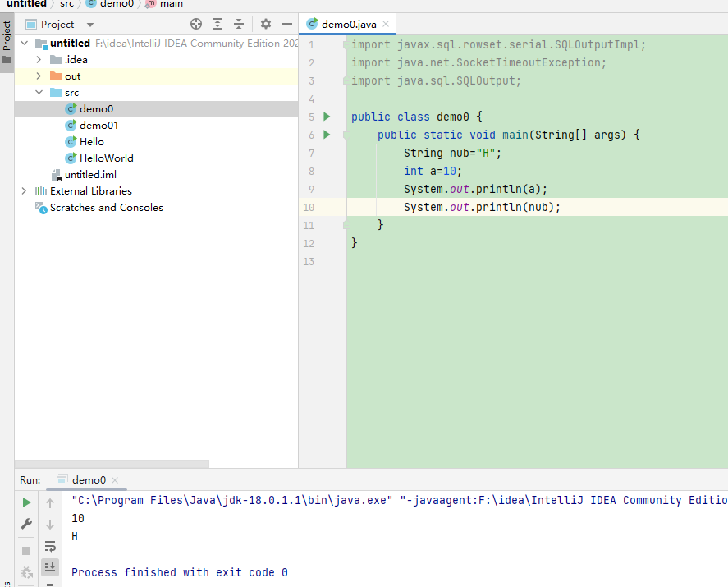This screenshot has height=587, width=728.
Task: Expand External Libraries node
Action: (x=24, y=190)
